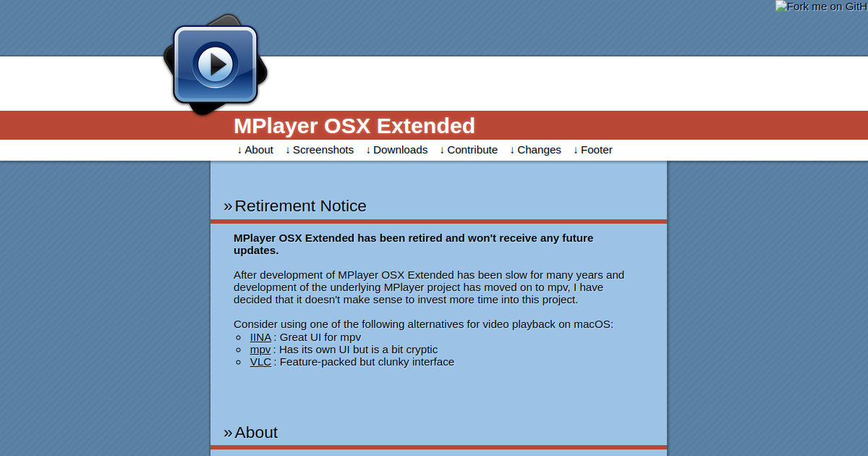Jump to the Footer link
Image resolution: width=868 pixels, height=456 pixels.
592,150
